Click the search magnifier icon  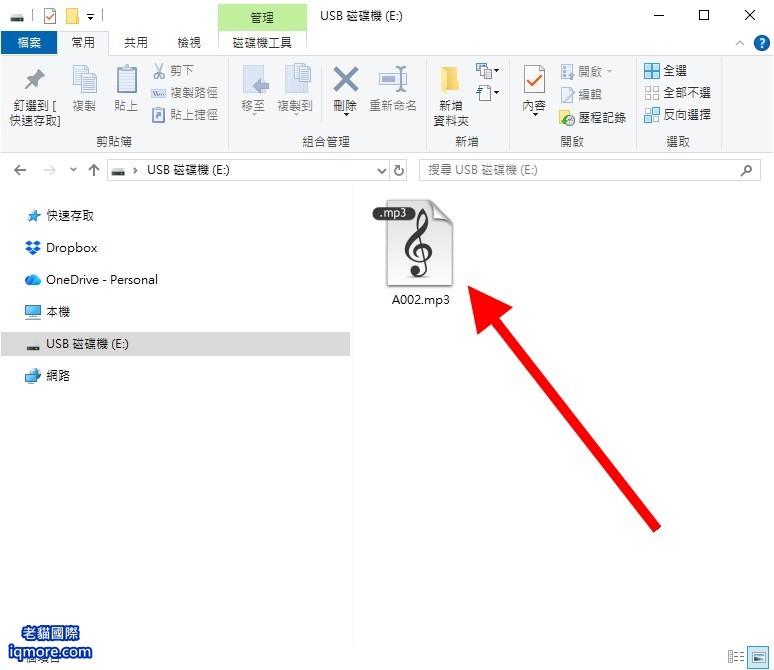point(747,170)
